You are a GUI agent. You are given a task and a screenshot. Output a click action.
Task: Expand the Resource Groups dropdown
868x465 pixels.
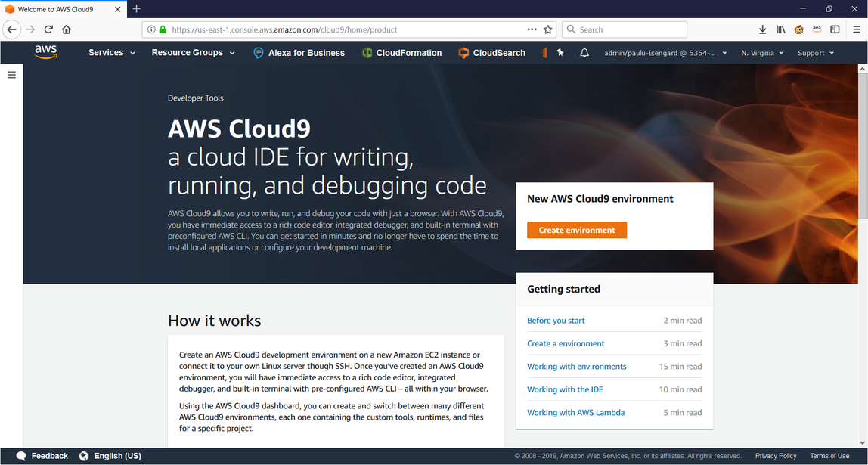pos(194,53)
